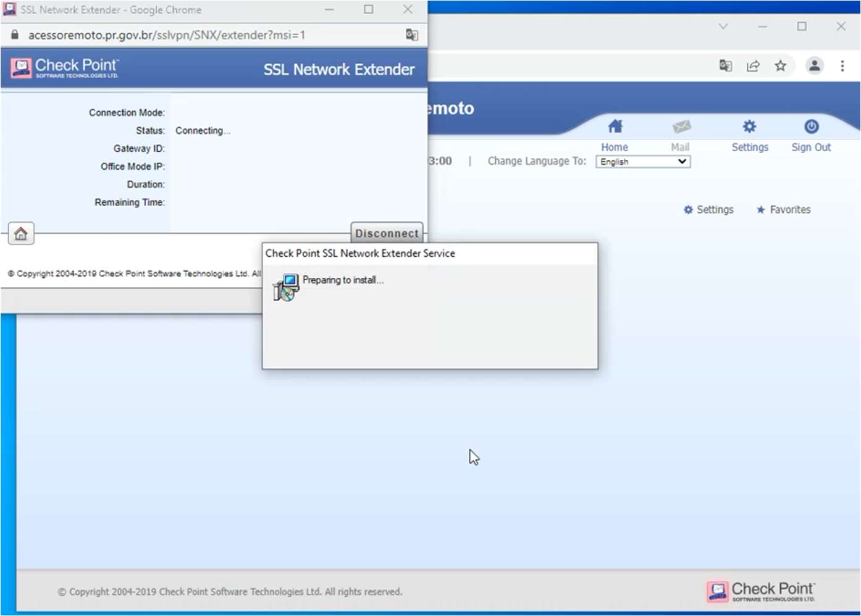
Task: Click the house icon above Home
Action: point(615,127)
